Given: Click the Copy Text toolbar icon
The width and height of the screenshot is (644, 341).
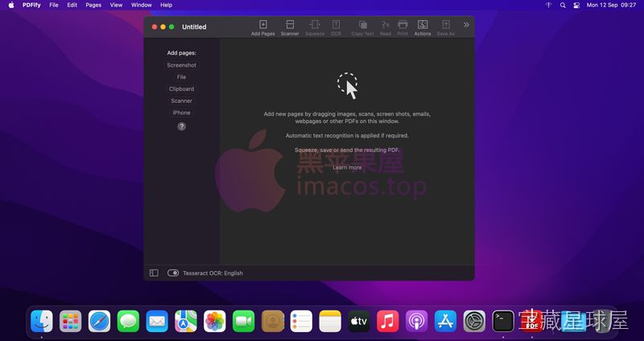Looking at the screenshot, I should [363, 27].
